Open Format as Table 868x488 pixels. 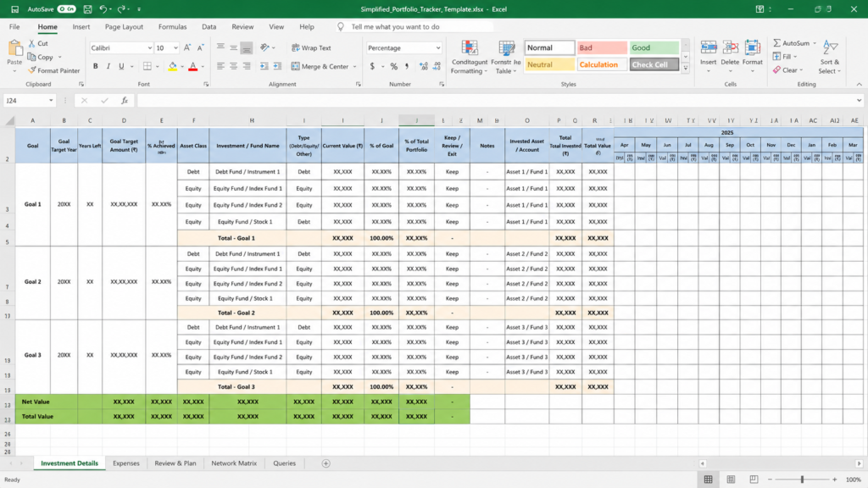click(x=506, y=58)
